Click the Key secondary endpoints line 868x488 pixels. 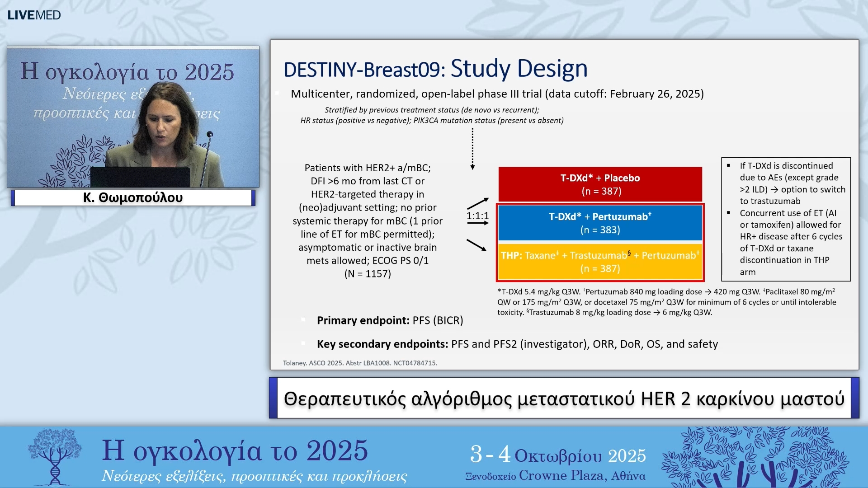[x=517, y=344]
